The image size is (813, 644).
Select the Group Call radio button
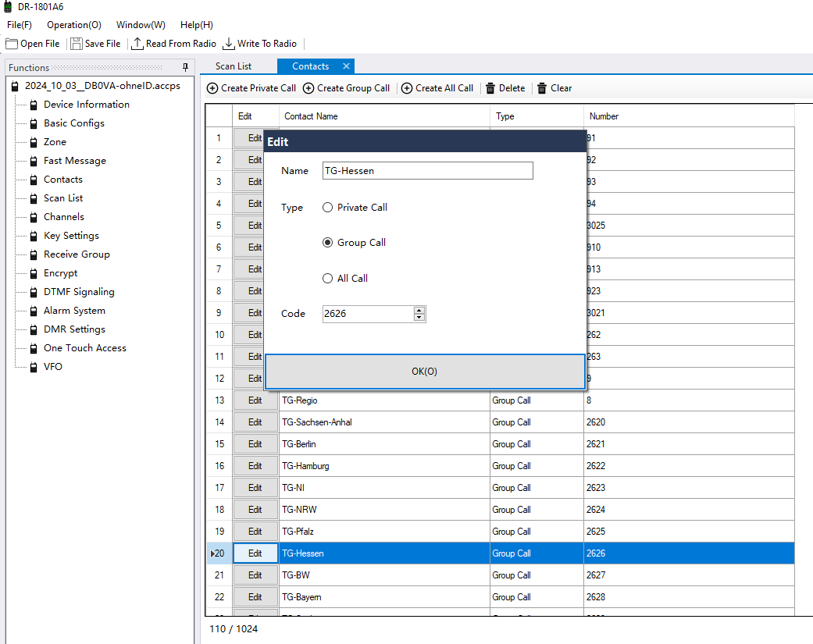[328, 243]
